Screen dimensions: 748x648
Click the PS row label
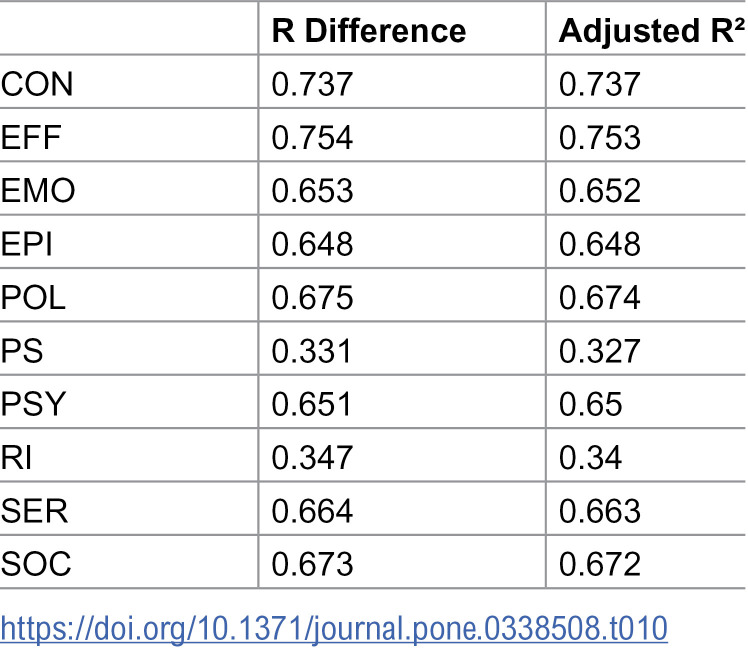pyautogui.click(x=22, y=351)
